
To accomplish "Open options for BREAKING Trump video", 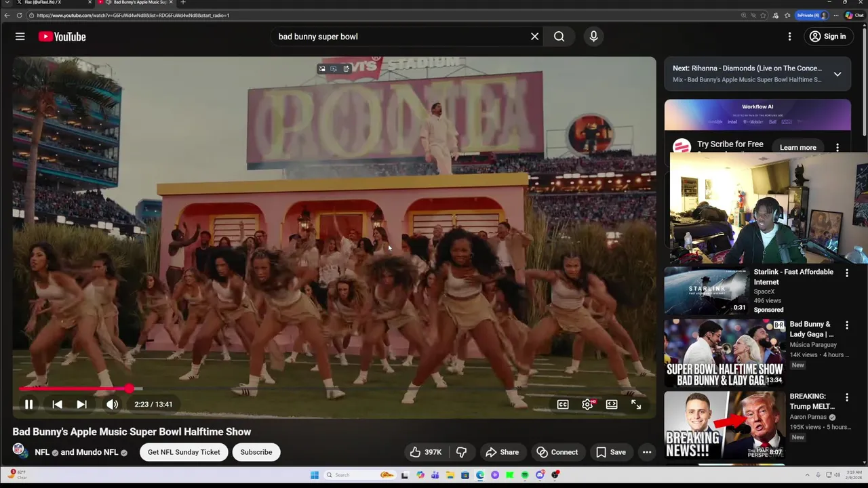I will click(x=846, y=396).
